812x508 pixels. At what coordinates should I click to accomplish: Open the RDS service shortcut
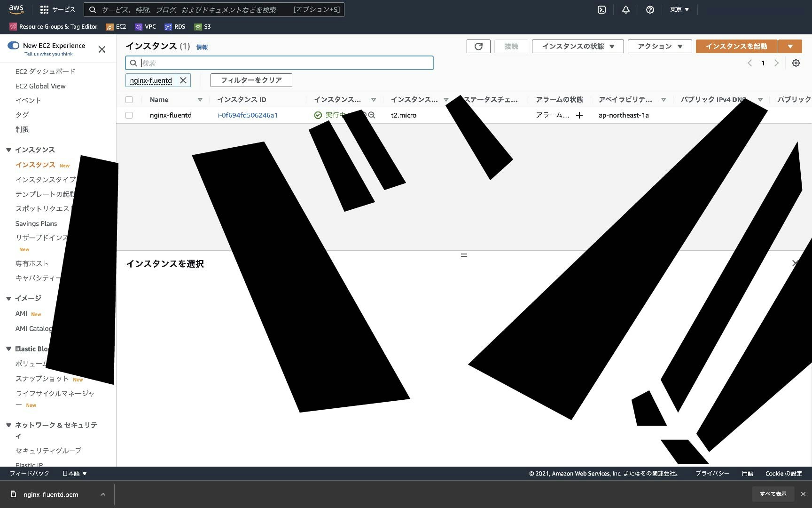click(175, 27)
